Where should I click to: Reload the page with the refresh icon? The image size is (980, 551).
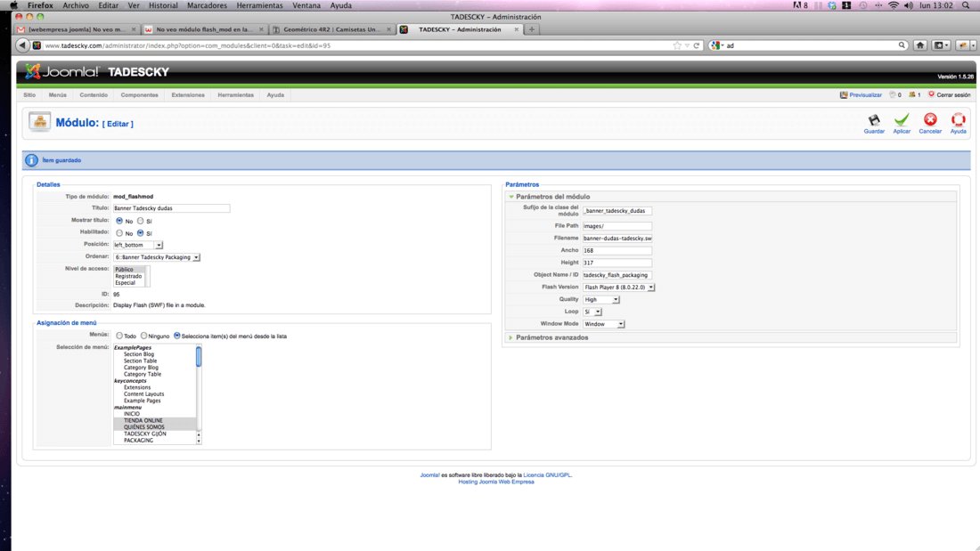click(697, 45)
